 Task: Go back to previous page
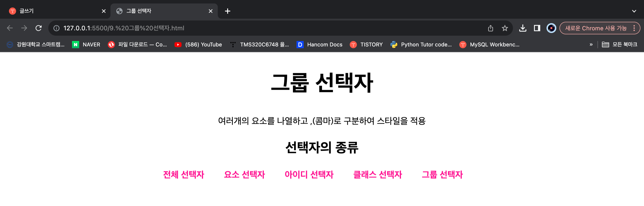pos(10,28)
